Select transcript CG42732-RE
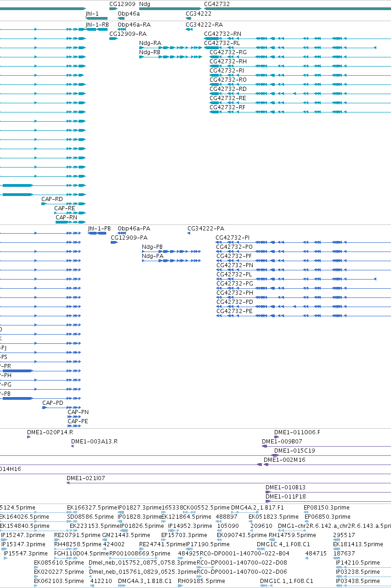This screenshot has height=588, width=391. pos(228,98)
